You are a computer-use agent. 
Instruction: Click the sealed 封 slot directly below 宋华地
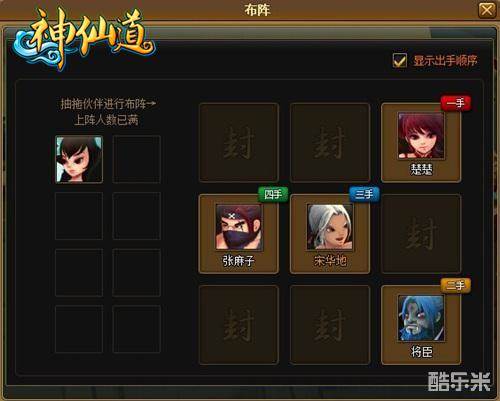click(330, 325)
